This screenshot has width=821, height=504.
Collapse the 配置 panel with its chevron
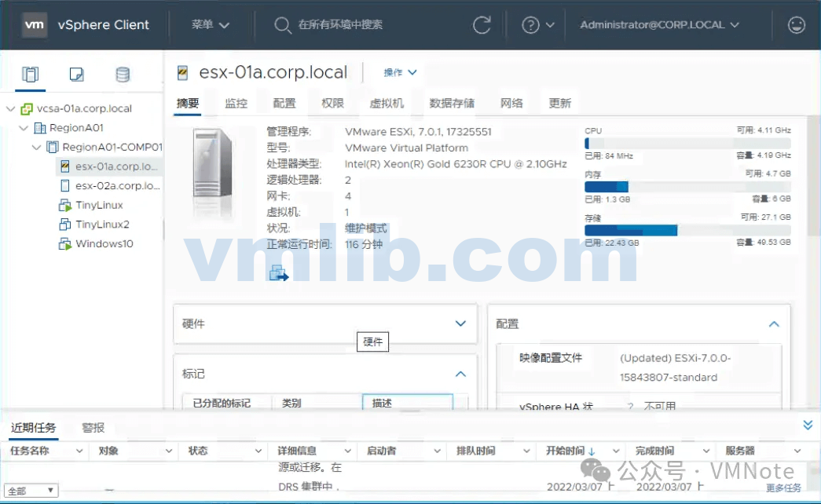(774, 323)
